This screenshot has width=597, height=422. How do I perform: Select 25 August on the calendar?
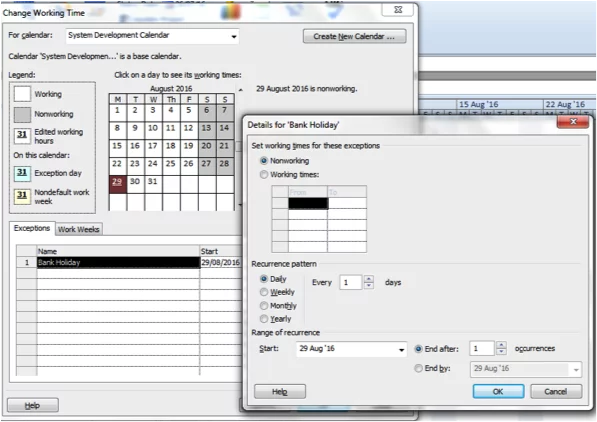[x=171, y=166]
